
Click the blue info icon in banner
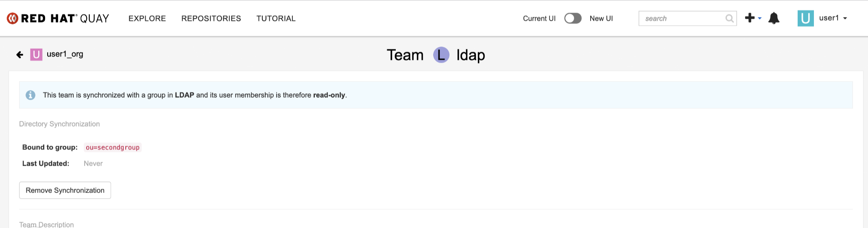pos(31,95)
